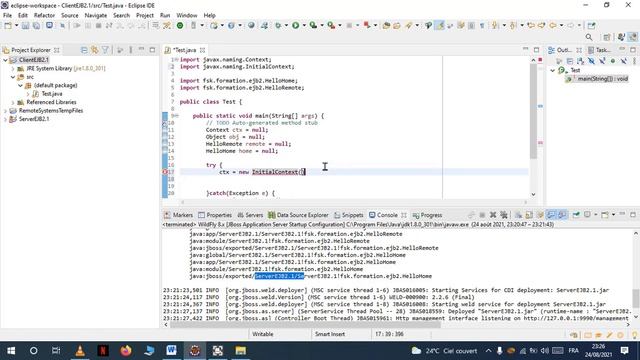Click the Back navigation arrow in the toolbar
Screen dimensions: 640x360
553,25
